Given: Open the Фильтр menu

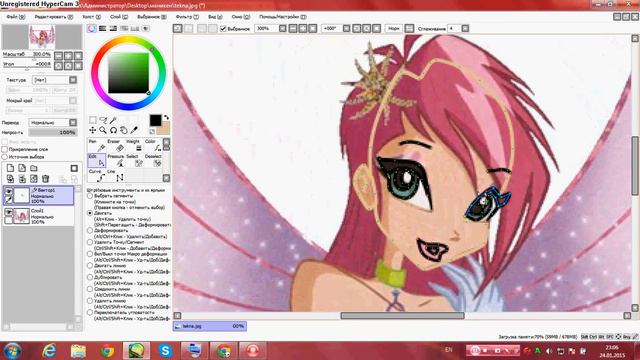Looking at the screenshot, I should coord(187,17).
